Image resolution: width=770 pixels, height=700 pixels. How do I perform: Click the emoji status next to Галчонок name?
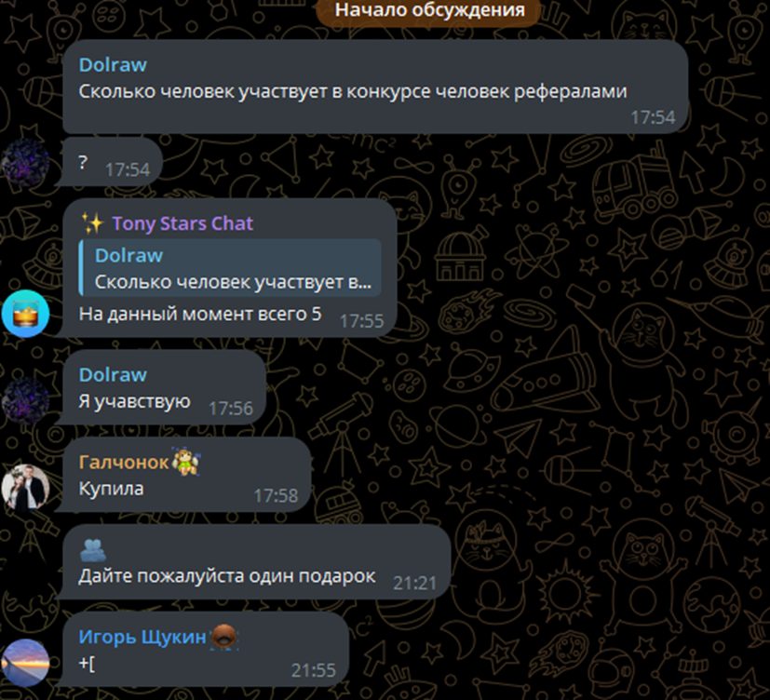click(x=186, y=462)
